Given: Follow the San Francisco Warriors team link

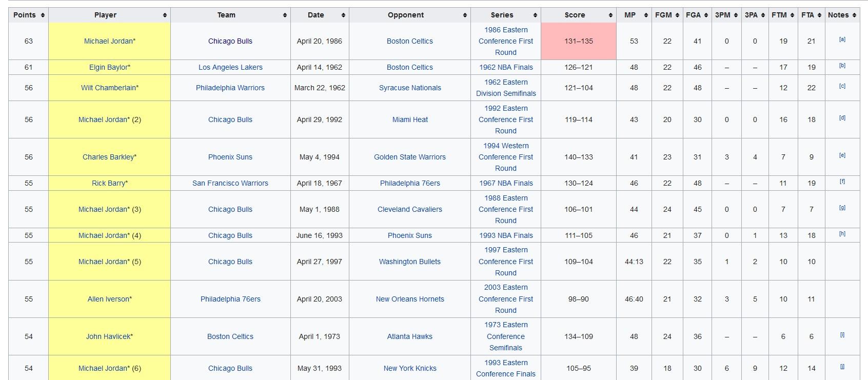Looking at the screenshot, I should [230, 183].
